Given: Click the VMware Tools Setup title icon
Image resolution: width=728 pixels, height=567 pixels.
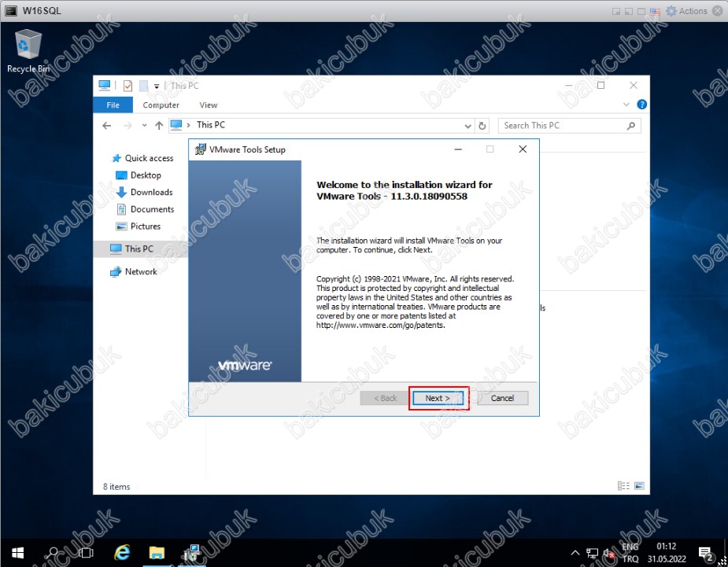Looking at the screenshot, I should pyautogui.click(x=200, y=149).
